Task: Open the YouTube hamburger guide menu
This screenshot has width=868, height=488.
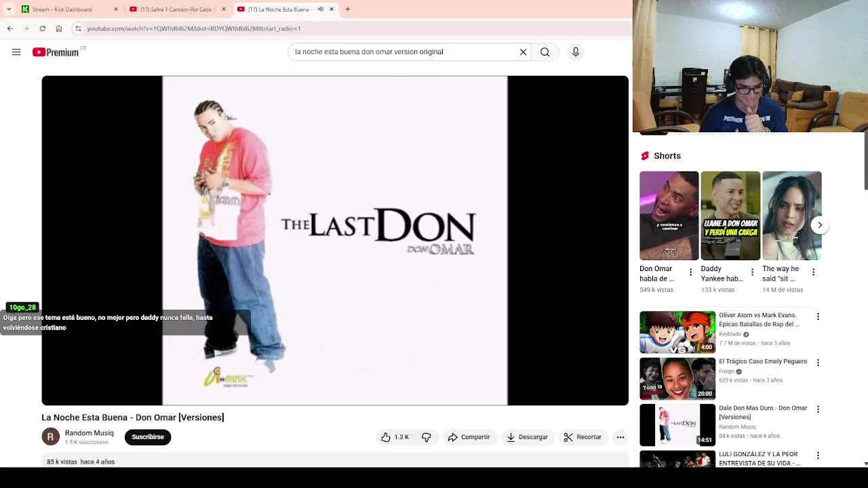Action: [x=16, y=52]
